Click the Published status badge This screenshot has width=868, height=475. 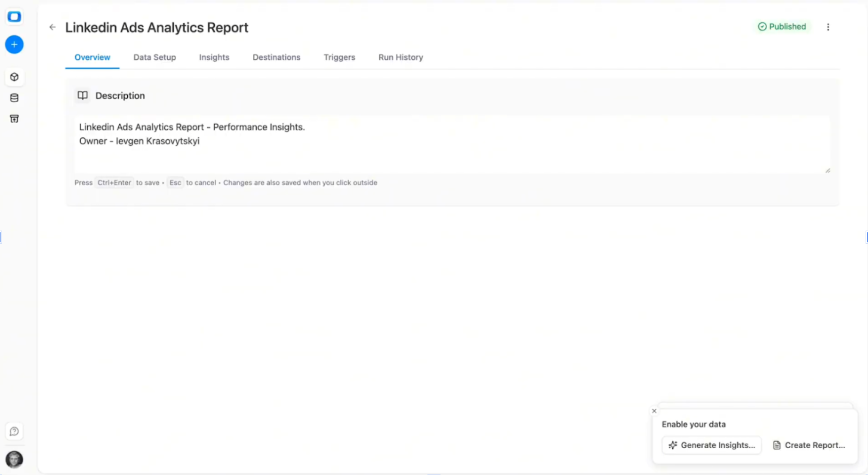[782, 26]
